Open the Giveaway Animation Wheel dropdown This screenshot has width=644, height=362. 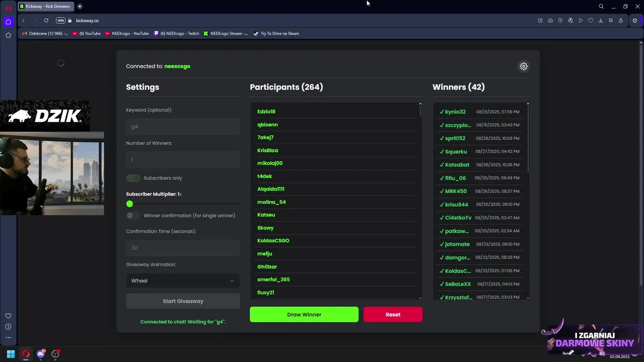click(x=183, y=281)
